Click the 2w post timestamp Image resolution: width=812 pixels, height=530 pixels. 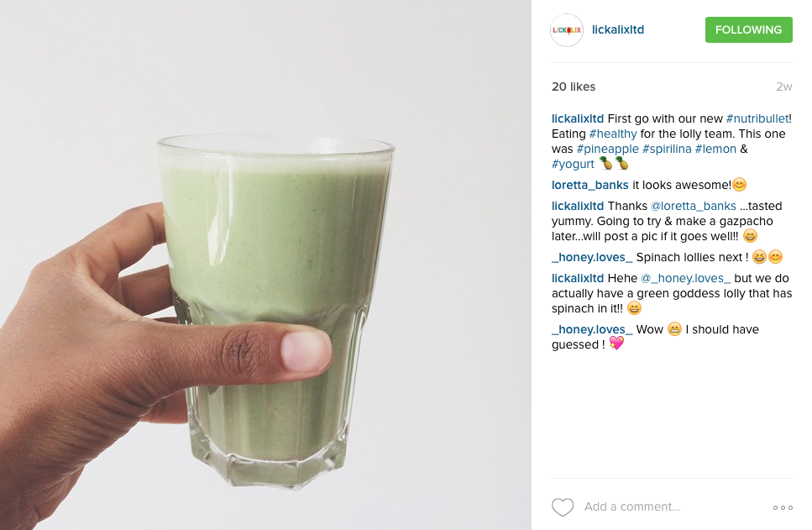tap(784, 87)
